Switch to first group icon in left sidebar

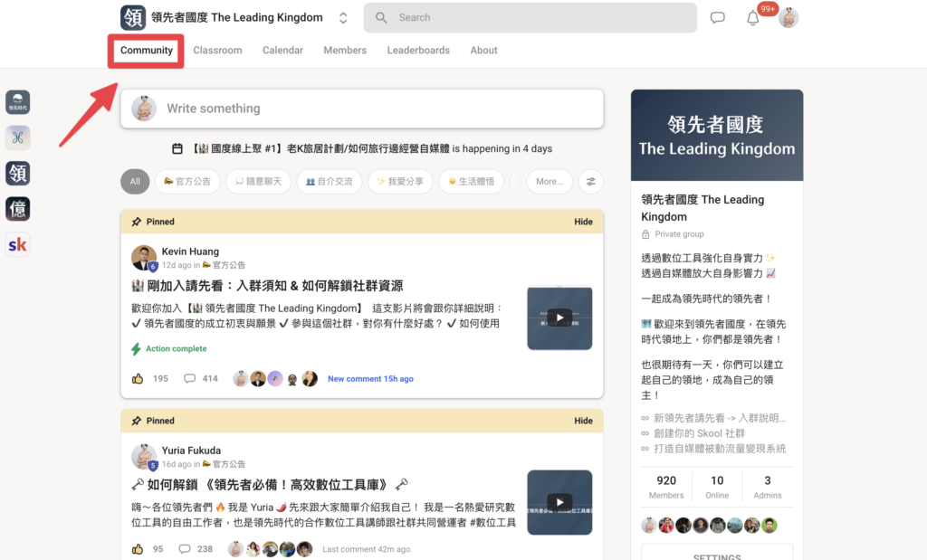point(18,102)
